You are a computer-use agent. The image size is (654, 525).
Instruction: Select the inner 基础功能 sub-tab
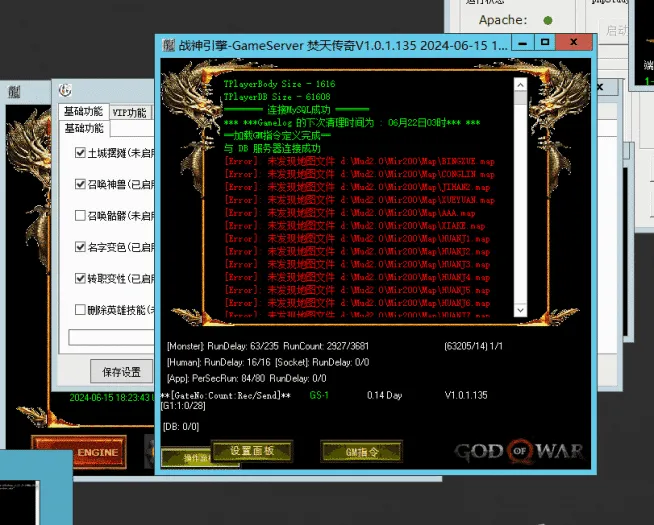[84, 128]
